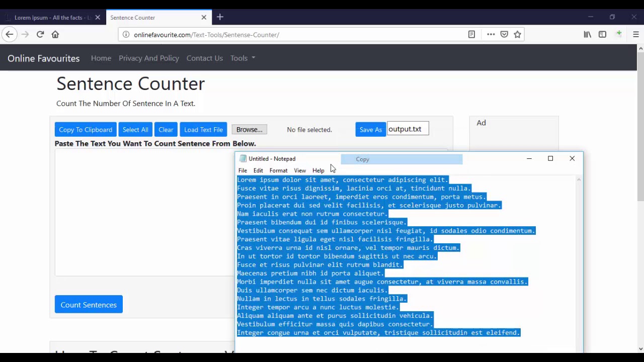
Task: Go back using the back arrow
Action: 10,34
